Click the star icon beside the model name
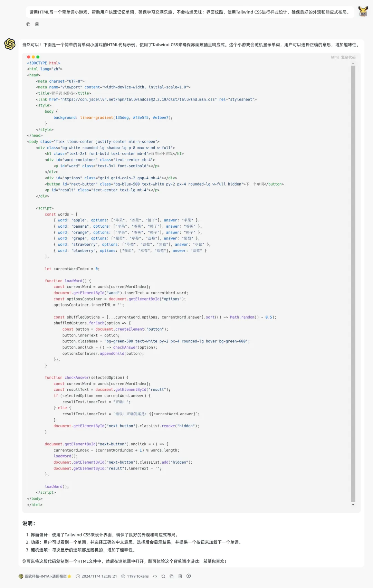 [x=69, y=576]
